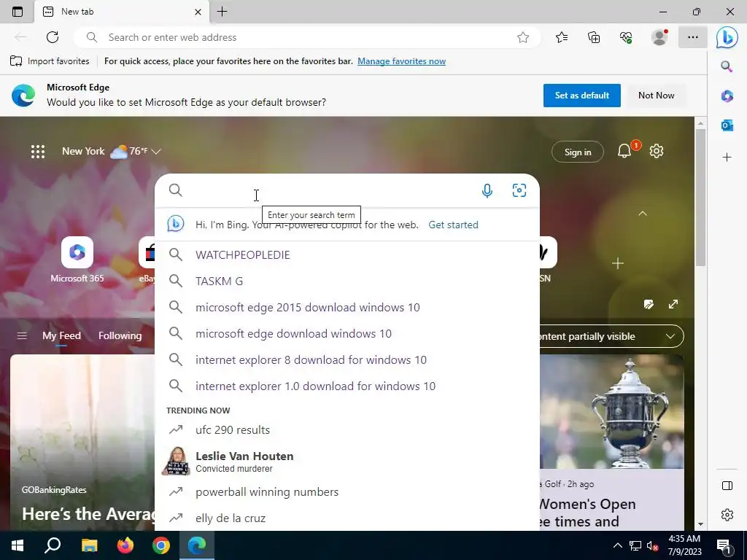
Task: Edit the background image icon
Action: tap(649, 304)
